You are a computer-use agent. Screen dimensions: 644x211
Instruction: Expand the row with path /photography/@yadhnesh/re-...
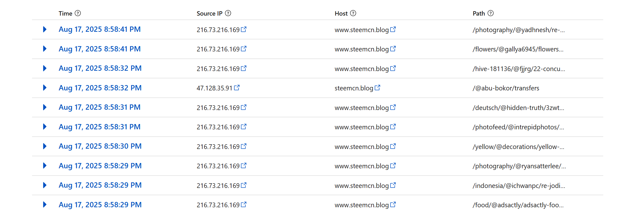tap(45, 29)
